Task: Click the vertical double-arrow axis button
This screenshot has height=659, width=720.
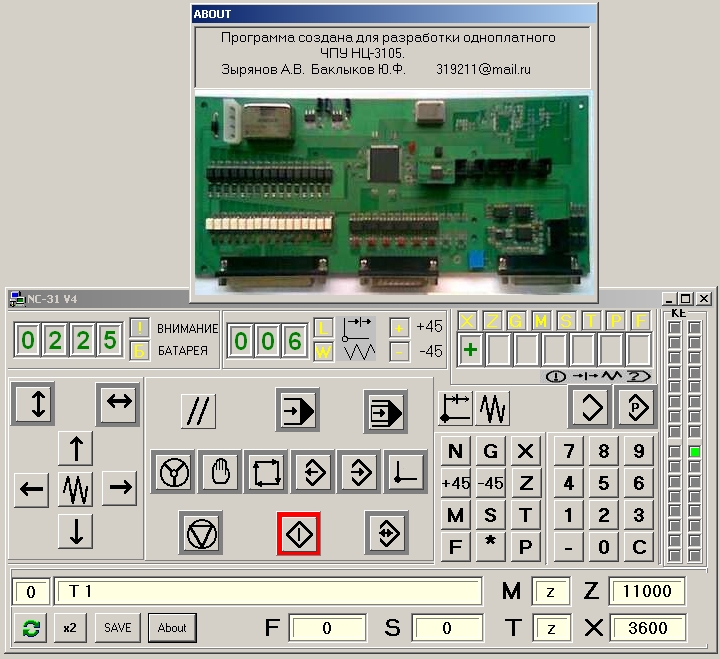Action: click(33, 404)
